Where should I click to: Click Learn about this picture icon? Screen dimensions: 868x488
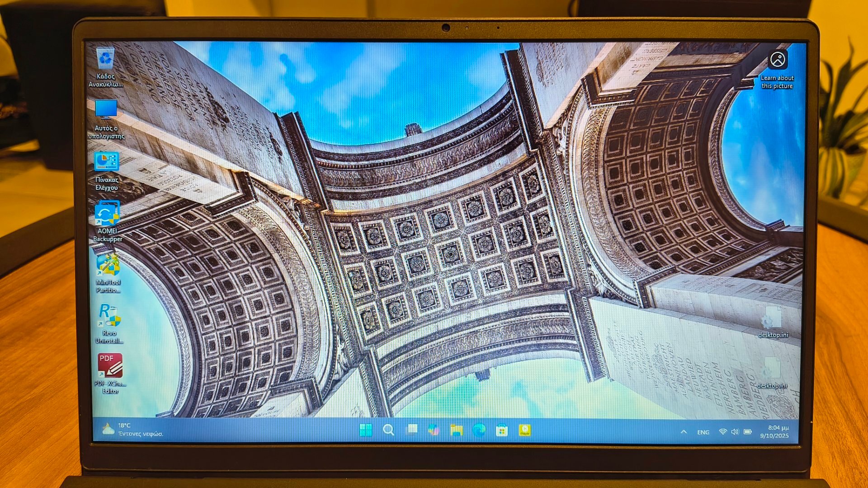coord(778,60)
